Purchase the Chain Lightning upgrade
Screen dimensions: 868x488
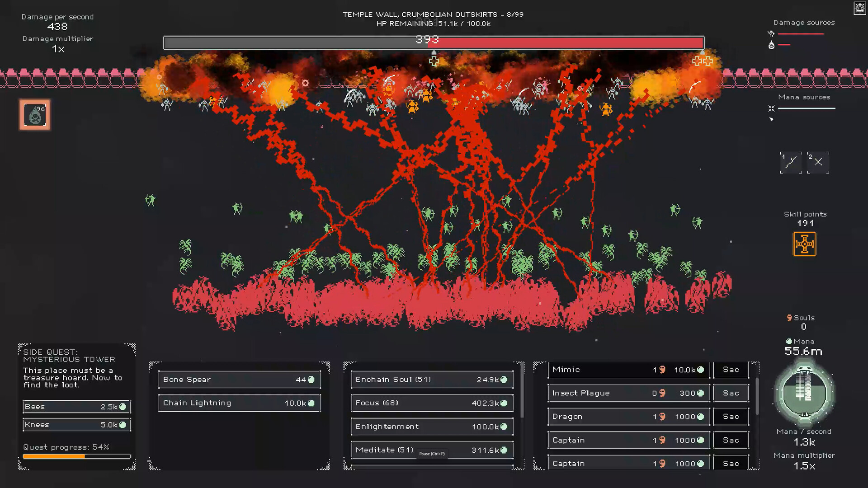pyautogui.click(x=239, y=403)
